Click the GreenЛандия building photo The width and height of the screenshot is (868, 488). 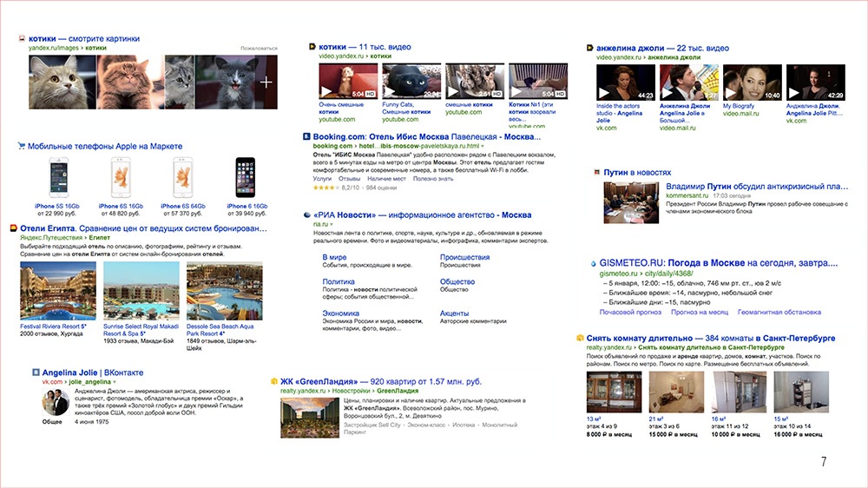pyautogui.click(x=310, y=419)
